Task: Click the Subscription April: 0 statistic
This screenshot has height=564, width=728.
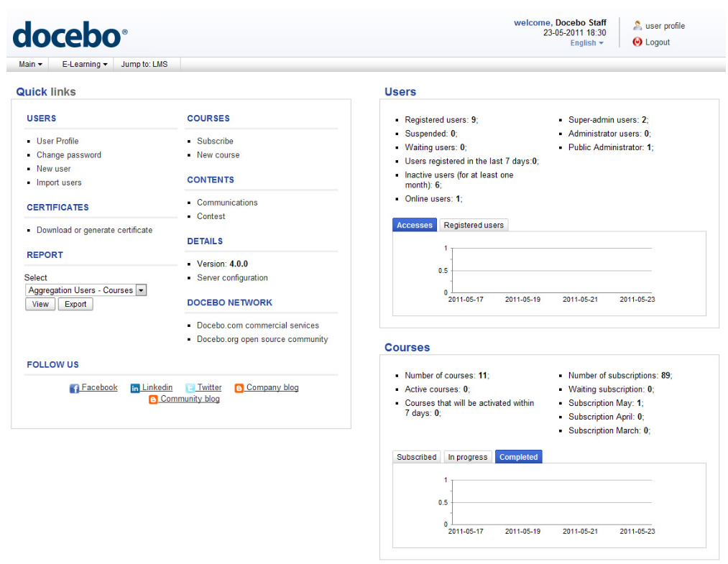Action: pyautogui.click(x=607, y=417)
